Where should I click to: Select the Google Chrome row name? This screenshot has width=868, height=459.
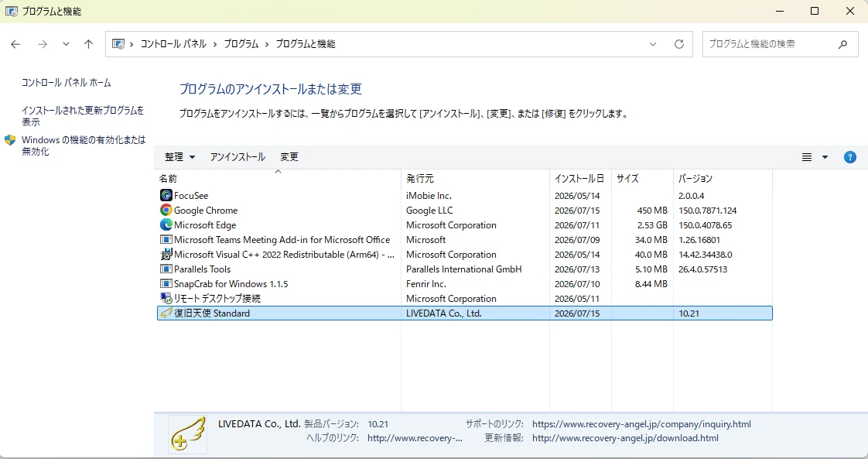tap(206, 211)
